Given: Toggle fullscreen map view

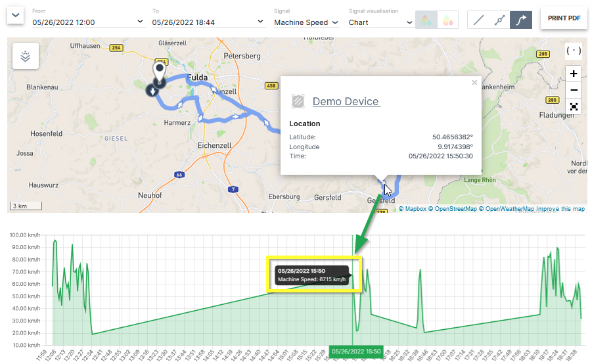Looking at the screenshot, I should [x=574, y=106].
